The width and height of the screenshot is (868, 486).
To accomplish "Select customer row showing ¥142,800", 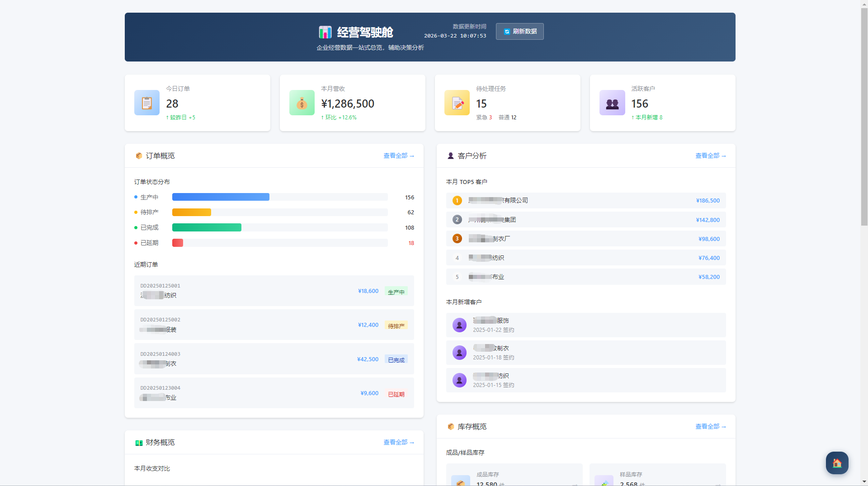I will pos(586,220).
